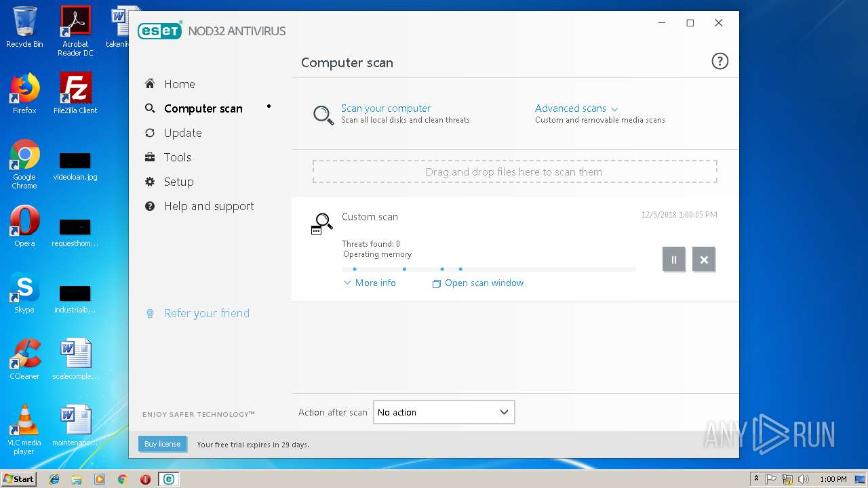
Task: Expand the Advanced scans dropdown
Action: [x=576, y=108]
